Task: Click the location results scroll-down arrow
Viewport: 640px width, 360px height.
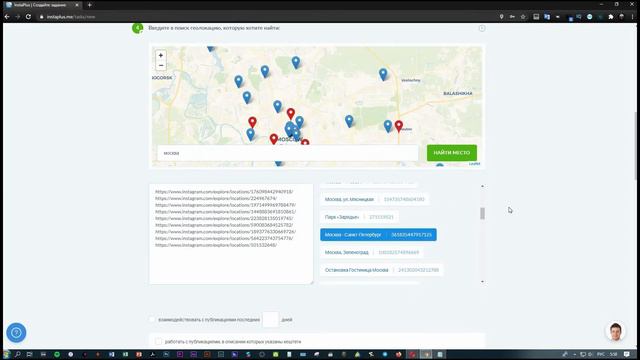Action: click(482, 282)
